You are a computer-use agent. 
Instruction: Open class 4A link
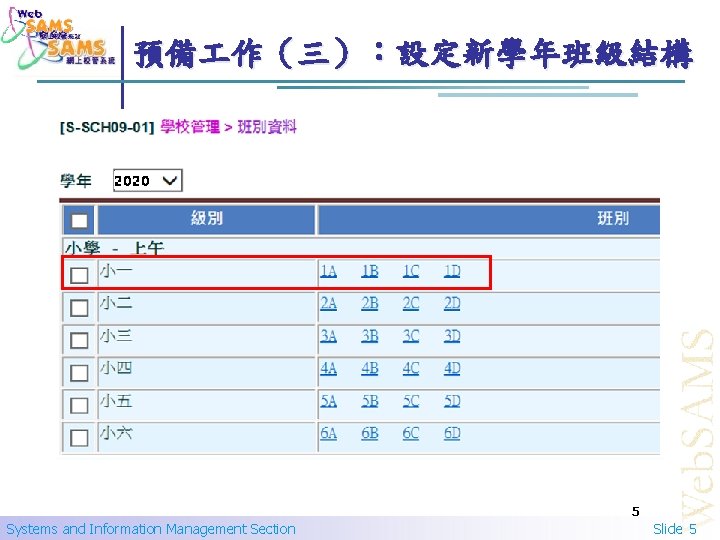(x=329, y=369)
